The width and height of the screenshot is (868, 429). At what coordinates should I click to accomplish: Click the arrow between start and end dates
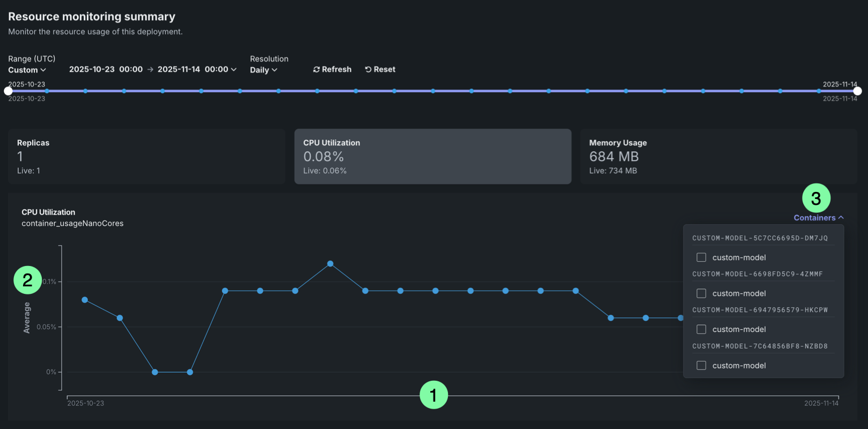150,70
